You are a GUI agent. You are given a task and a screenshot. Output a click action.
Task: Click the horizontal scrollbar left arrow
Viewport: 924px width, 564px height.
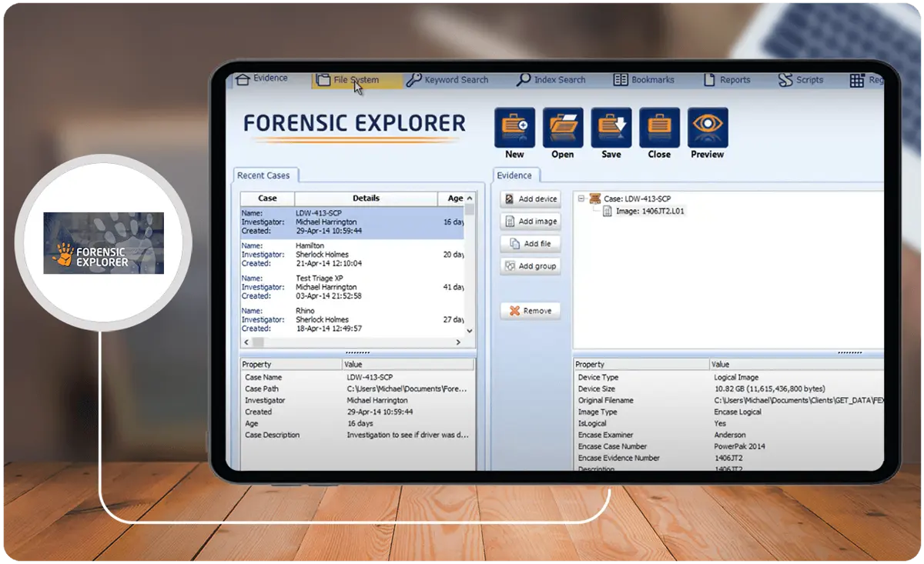pos(247,342)
